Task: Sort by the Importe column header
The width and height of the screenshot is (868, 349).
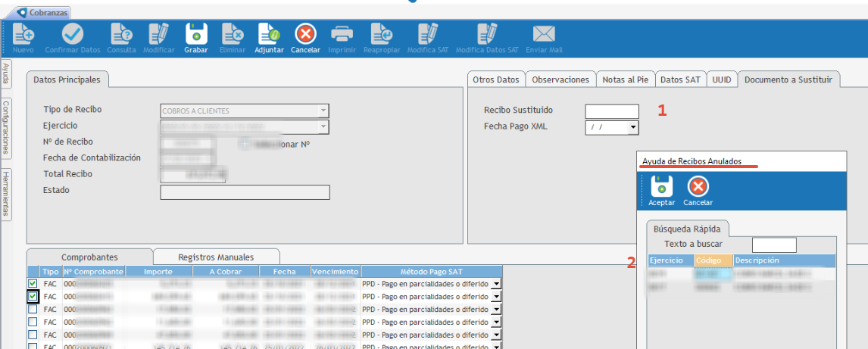Action: pos(158,272)
